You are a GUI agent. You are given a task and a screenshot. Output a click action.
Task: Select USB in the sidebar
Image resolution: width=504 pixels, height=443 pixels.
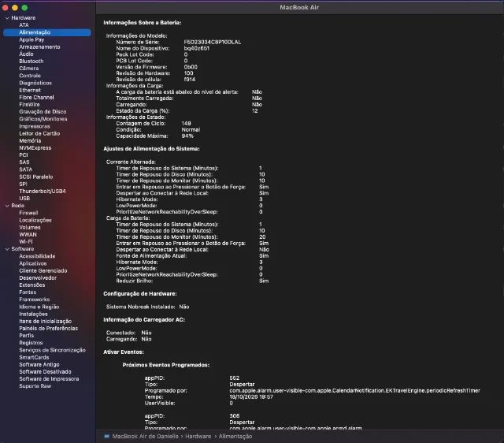24,198
